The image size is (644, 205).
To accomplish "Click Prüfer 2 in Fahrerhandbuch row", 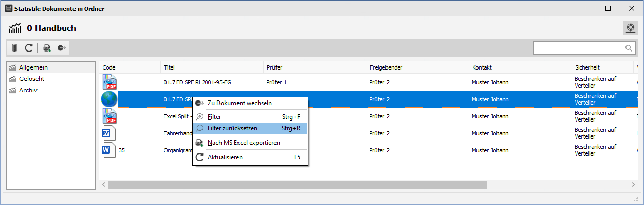I will [379, 133].
